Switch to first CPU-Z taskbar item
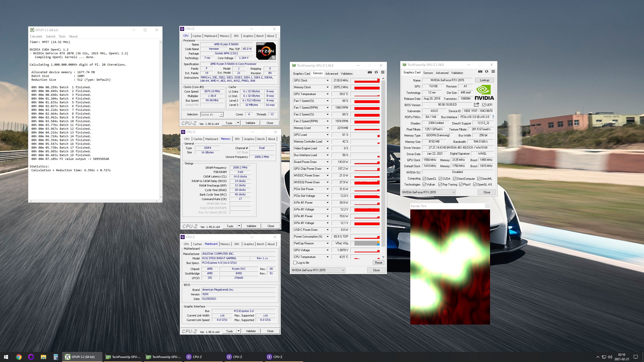 click(x=204, y=357)
